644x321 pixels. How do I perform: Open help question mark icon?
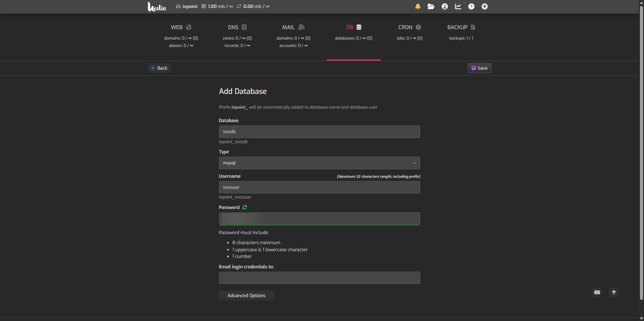click(x=471, y=6)
